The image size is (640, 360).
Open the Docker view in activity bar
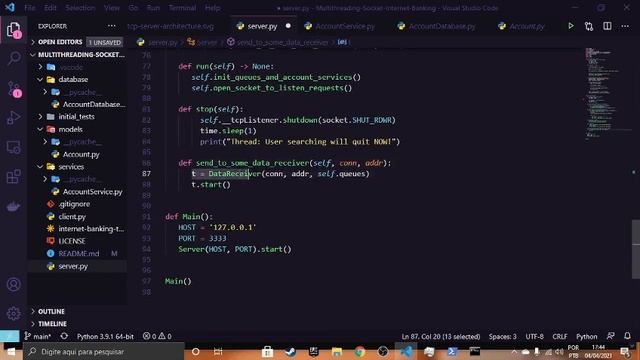point(13,207)
